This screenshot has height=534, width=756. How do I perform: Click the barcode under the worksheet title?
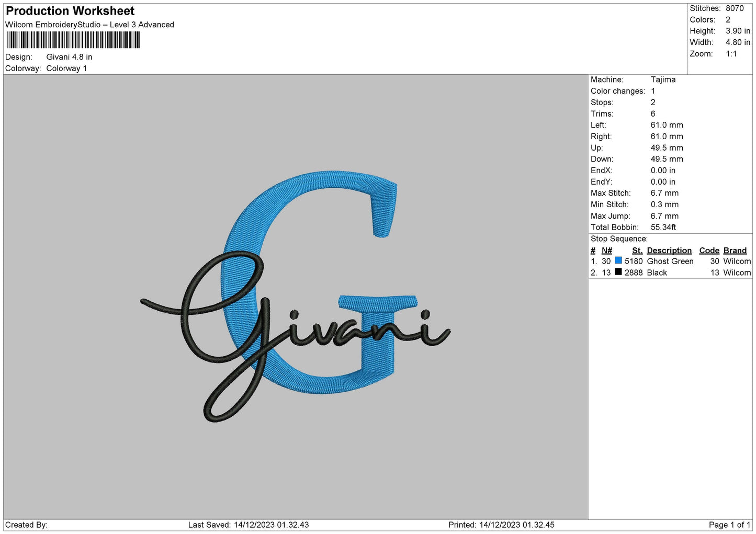(x=73, y=40)
